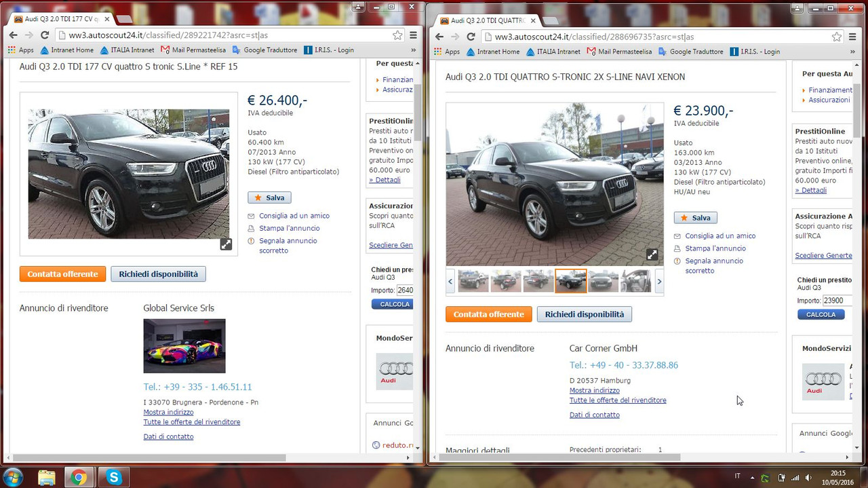
Task: Click Importo field showing 23900
Action: tap(837, 300)
